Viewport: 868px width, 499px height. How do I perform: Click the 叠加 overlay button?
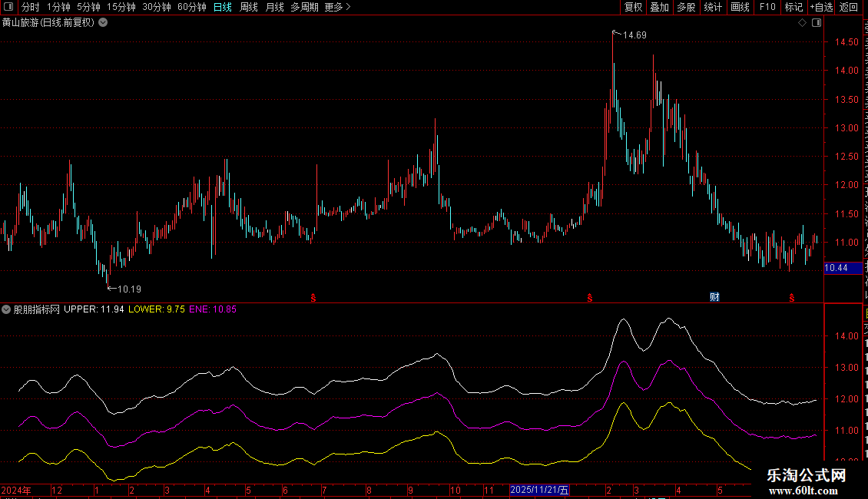tap(659, 7)
